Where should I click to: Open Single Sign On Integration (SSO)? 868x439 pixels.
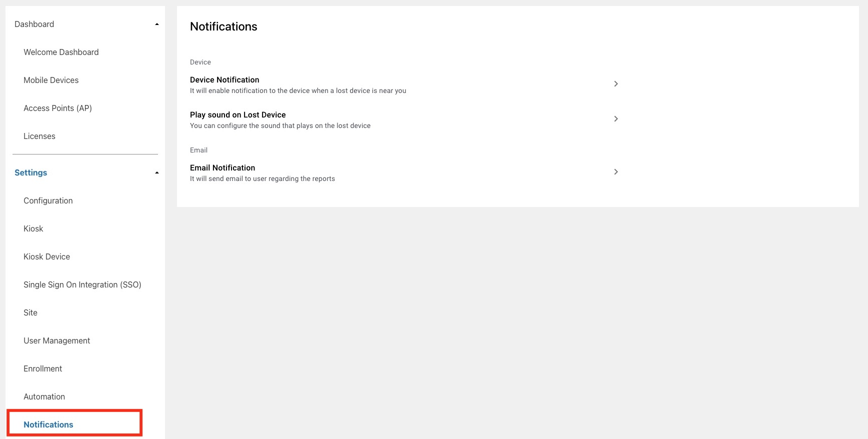[x=82, y=284]
